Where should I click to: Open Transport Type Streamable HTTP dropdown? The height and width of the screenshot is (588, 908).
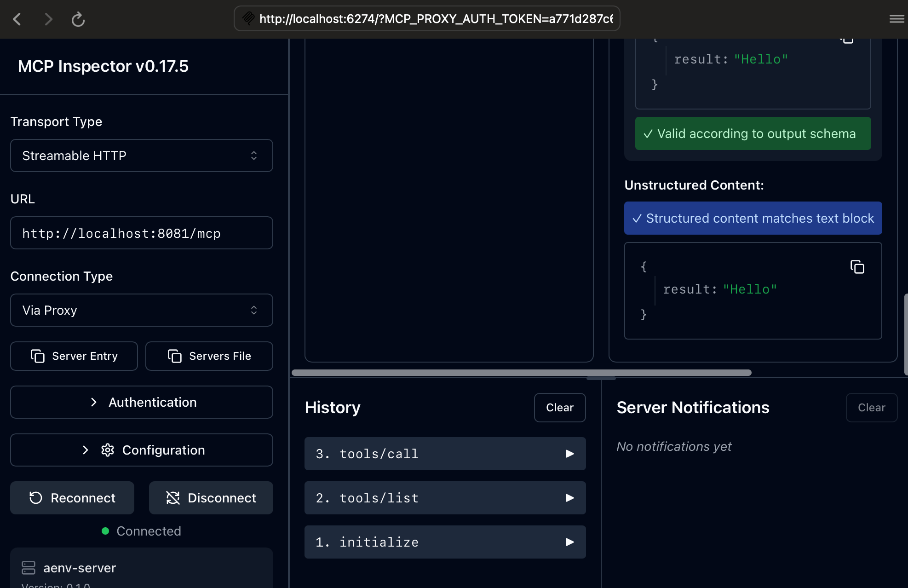point(142,156)
